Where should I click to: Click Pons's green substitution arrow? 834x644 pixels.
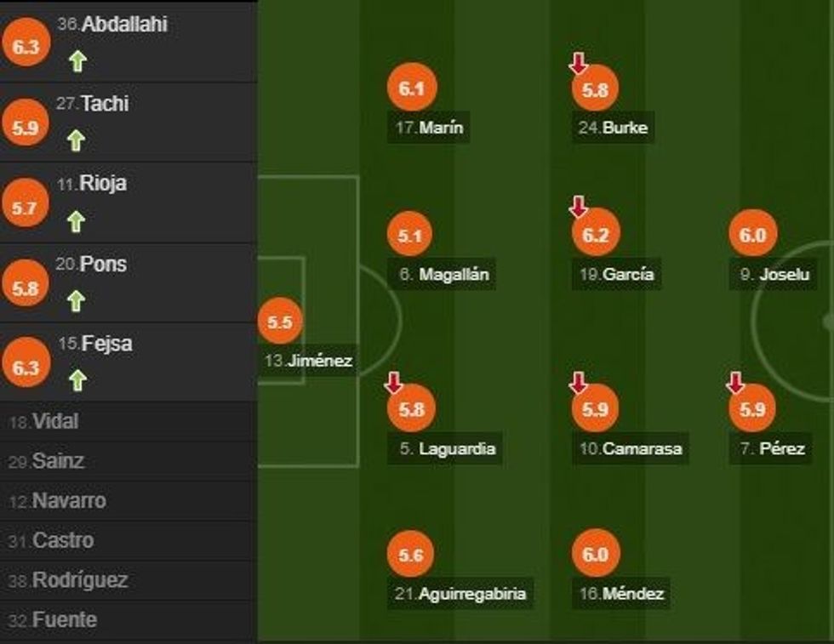tap(77, 301)
